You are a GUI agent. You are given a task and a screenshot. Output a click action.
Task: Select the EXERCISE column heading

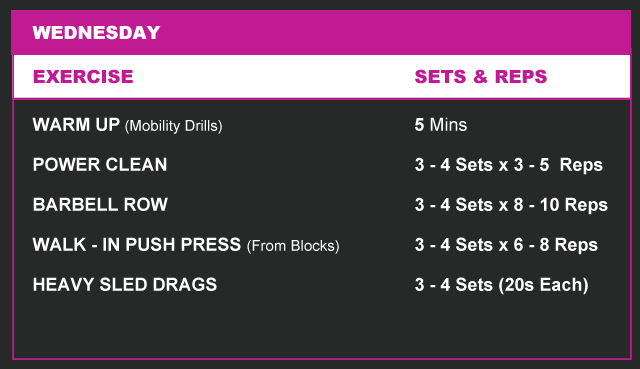83,77
